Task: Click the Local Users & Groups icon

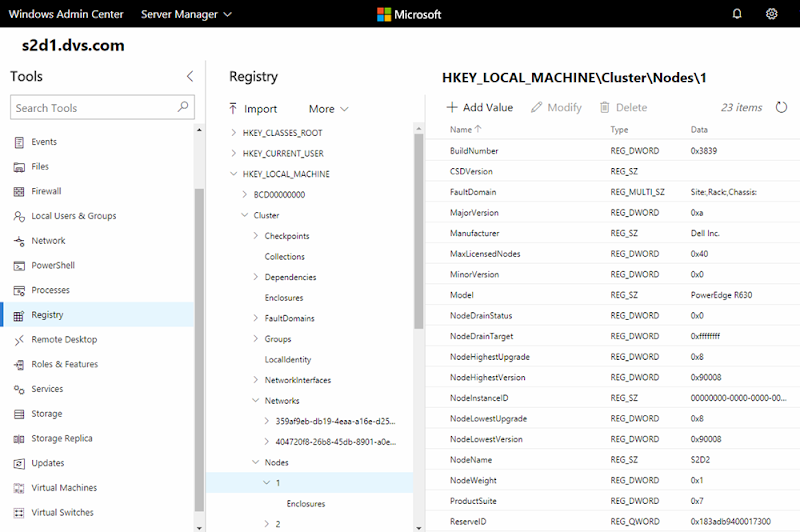Action: click(x=19, y=216)
